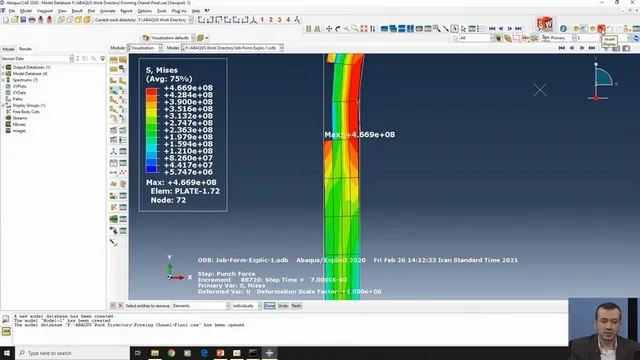The height and width of the screenshot is (360, 640).
Task: Expand the Output Databases tree node
Action: click(3, 67)
